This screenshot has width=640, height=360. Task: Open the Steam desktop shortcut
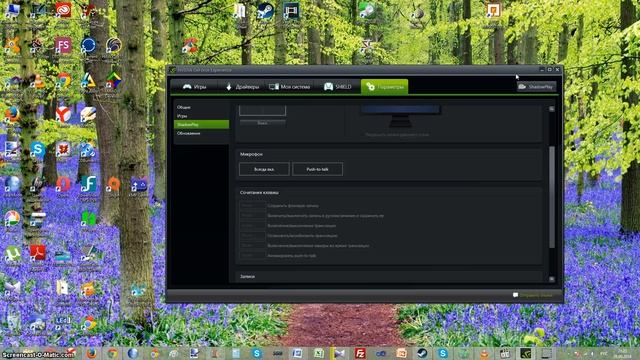click(266, 11)
